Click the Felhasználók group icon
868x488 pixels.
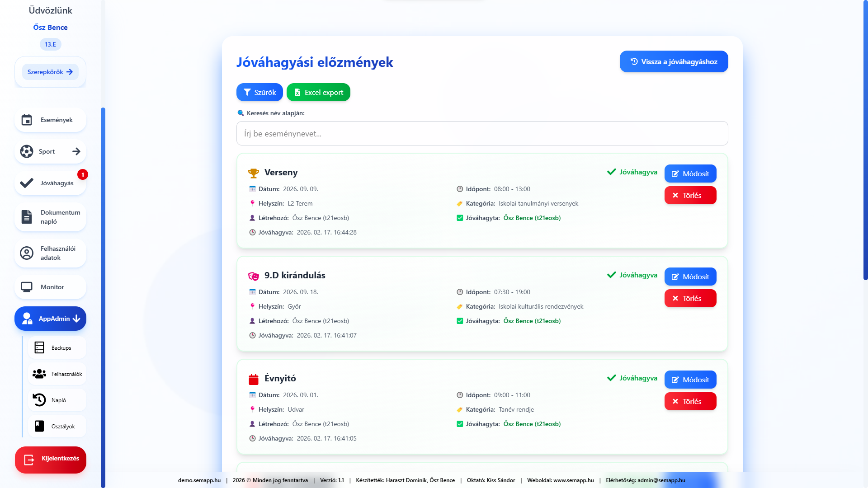coord(39,374)
